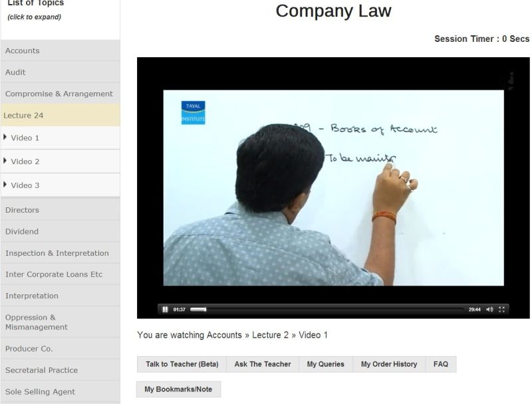This screenshot has width=532, height=404.
Task: Select the Audit topic
Action: click(16, 72)
